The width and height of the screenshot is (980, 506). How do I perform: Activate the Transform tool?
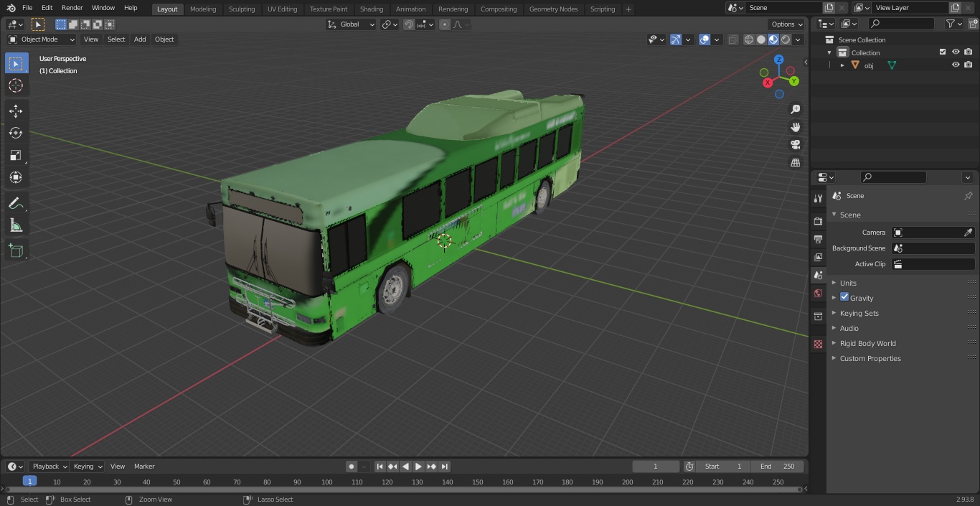point(16,177)
